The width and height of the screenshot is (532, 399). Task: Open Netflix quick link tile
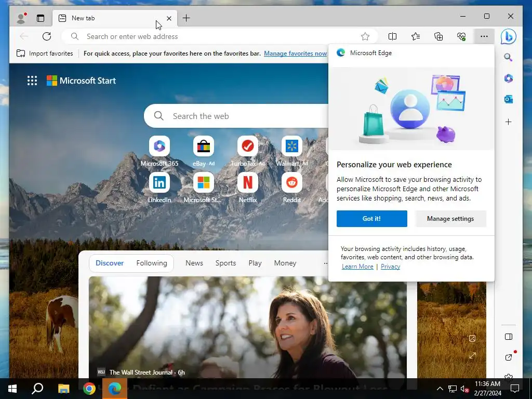tap(248, 188)
